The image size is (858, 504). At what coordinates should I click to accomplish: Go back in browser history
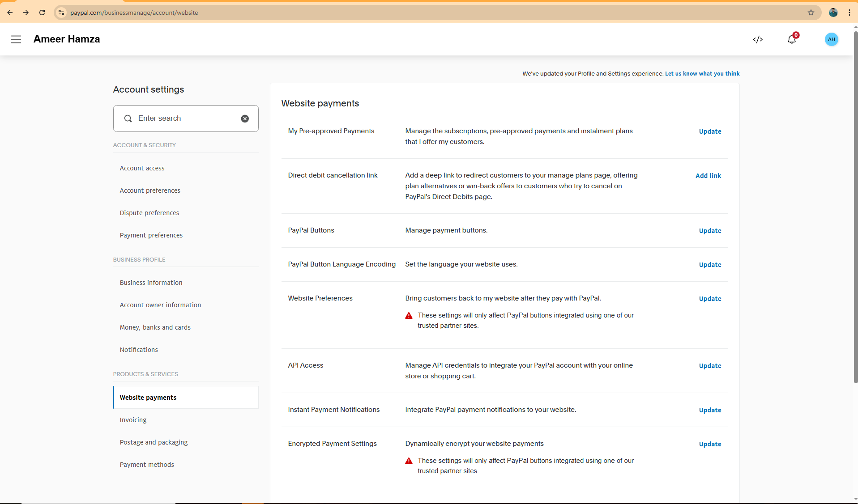click(x=10, y=13)
